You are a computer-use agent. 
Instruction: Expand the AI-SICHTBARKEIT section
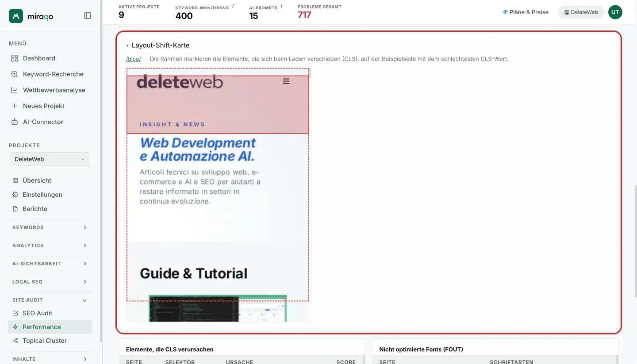[50, 264]
